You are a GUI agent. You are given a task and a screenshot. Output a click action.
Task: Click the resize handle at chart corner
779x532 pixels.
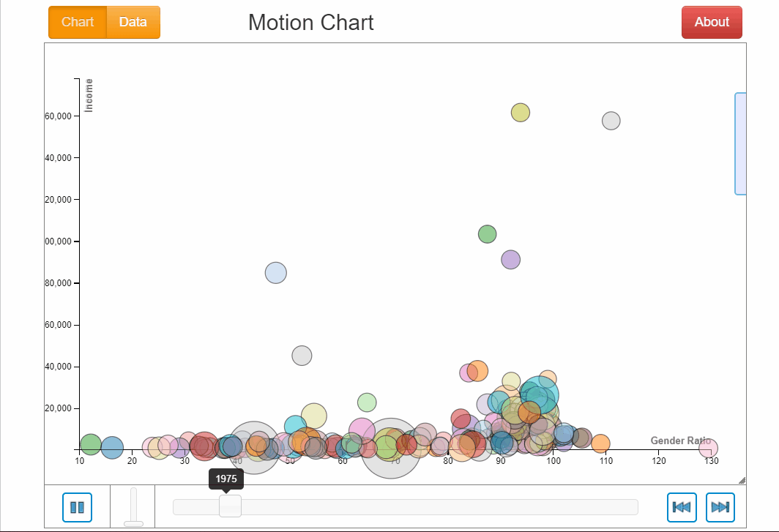[x=742, y=480]
